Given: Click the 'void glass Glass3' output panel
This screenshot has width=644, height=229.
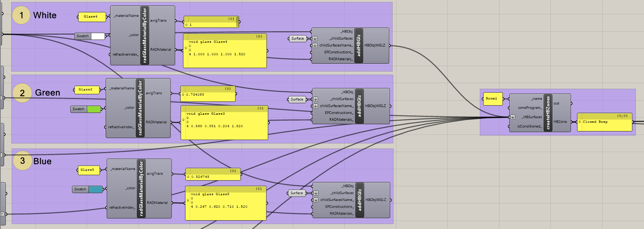Looking at the screenshot, I should [x=224, y=123].
